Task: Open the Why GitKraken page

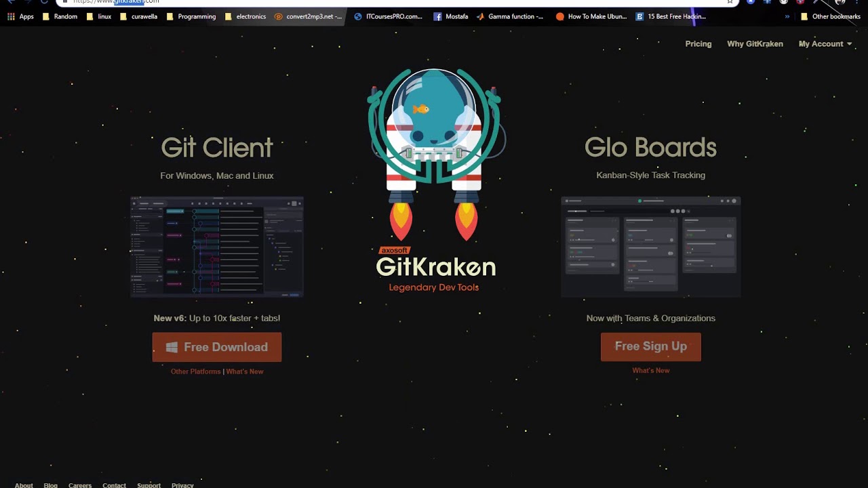Action: click(755, 43)
